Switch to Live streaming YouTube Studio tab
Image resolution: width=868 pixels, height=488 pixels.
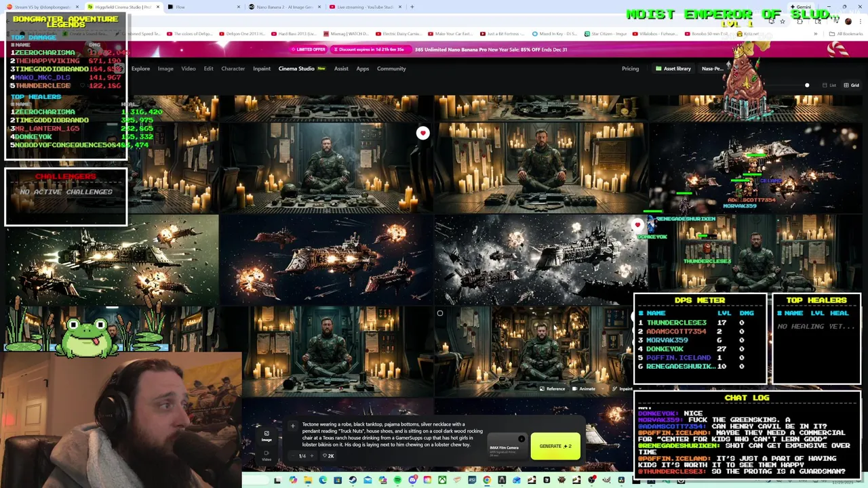point(365,7)
